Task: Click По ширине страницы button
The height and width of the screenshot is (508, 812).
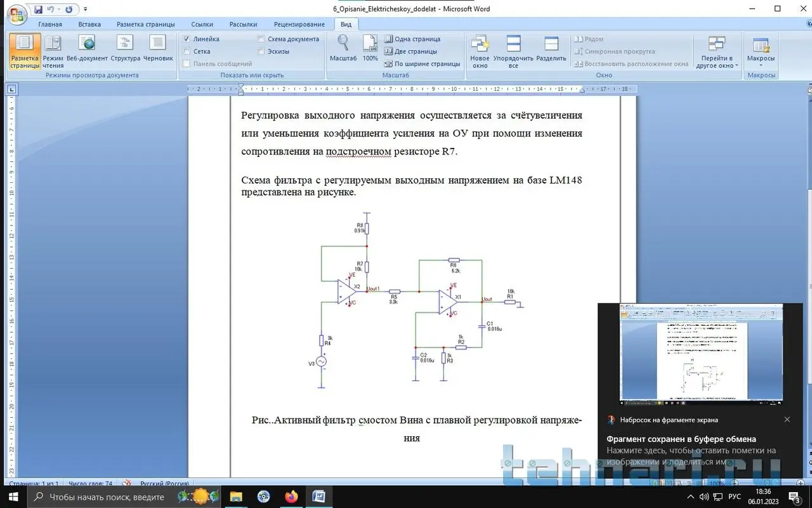Action: [422, 63]
